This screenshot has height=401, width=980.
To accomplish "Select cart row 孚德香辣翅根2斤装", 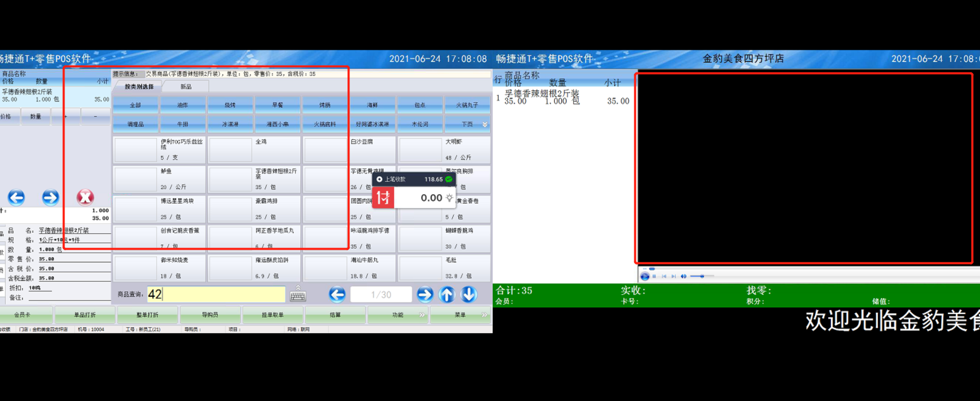I will [x=56, y=96].
